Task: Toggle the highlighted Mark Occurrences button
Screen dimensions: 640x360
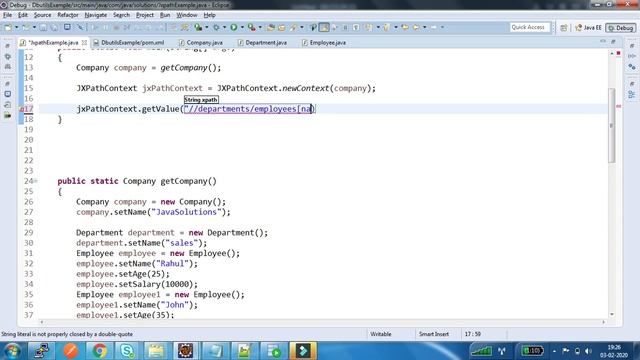Action: pyautogui.click(x=324, y=27)
